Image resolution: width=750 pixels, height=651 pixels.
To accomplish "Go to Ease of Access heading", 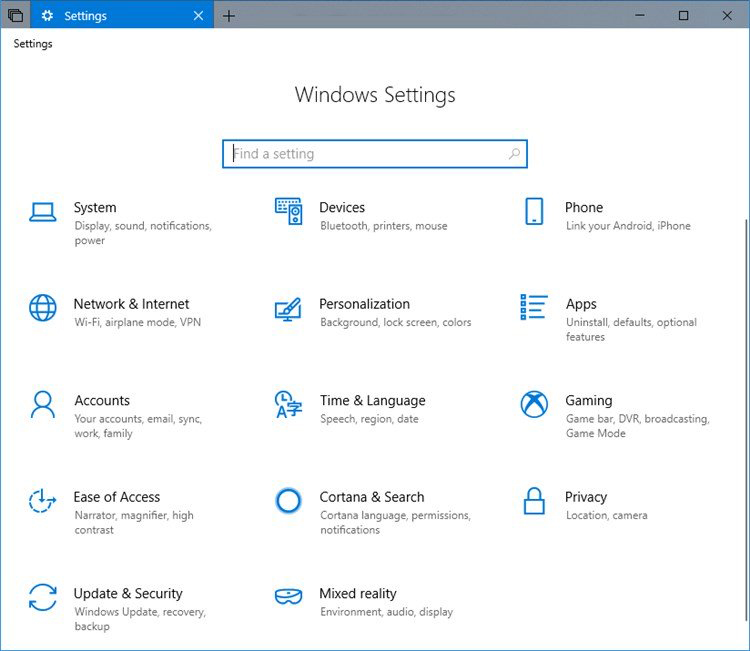I will 117,497.
